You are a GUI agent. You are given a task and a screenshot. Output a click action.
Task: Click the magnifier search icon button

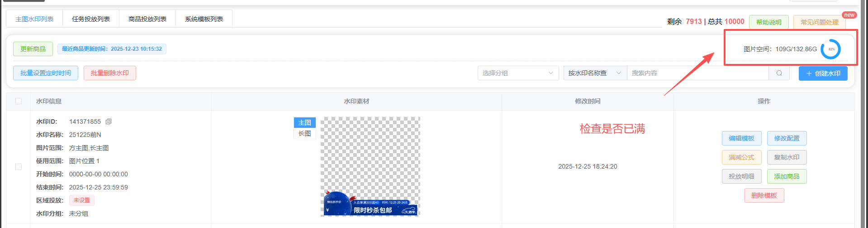tap(779, 73)
